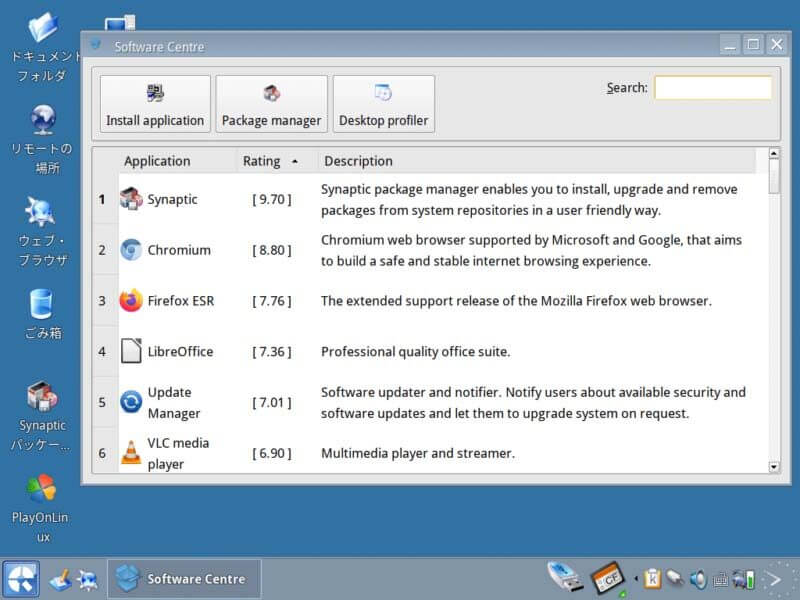
Task: Focus the Search input field
Action: click(713, 88)
